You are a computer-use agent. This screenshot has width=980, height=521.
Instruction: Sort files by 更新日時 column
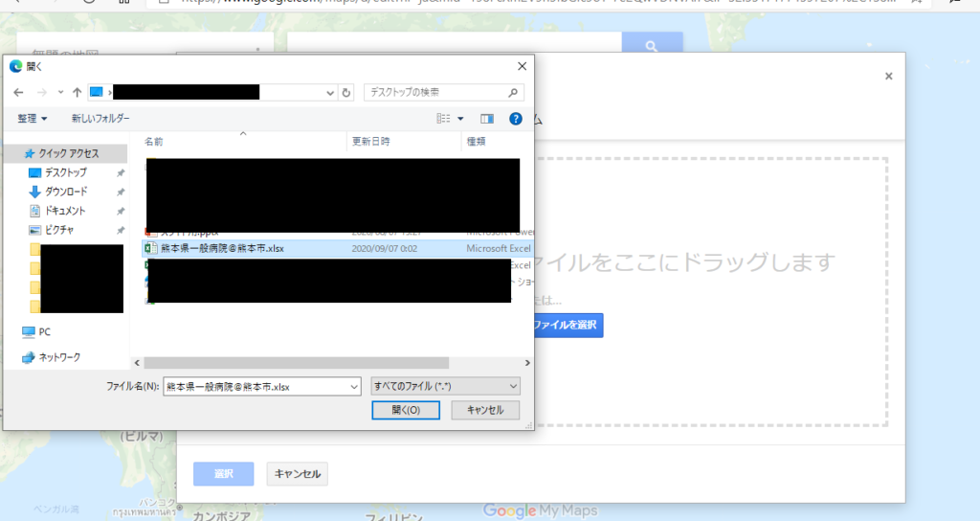pyautogui.click(x=370, y=142)
